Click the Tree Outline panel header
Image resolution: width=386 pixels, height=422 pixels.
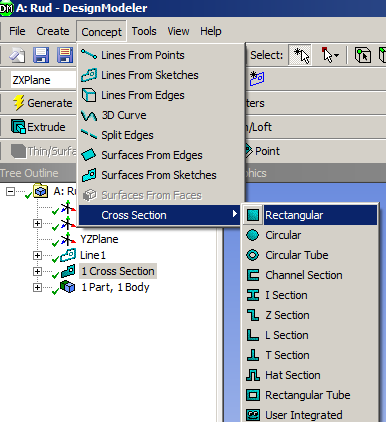click(x=38, y=173)
